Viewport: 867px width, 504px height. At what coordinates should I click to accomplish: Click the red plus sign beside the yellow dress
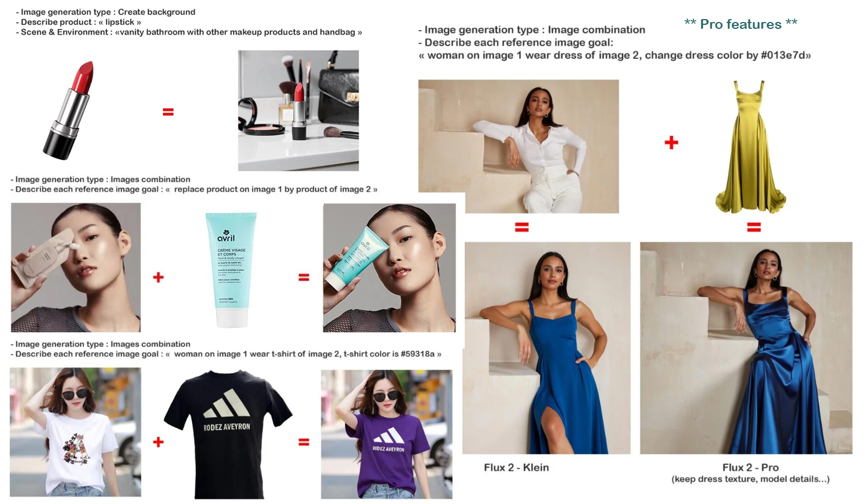click(671, 143)
